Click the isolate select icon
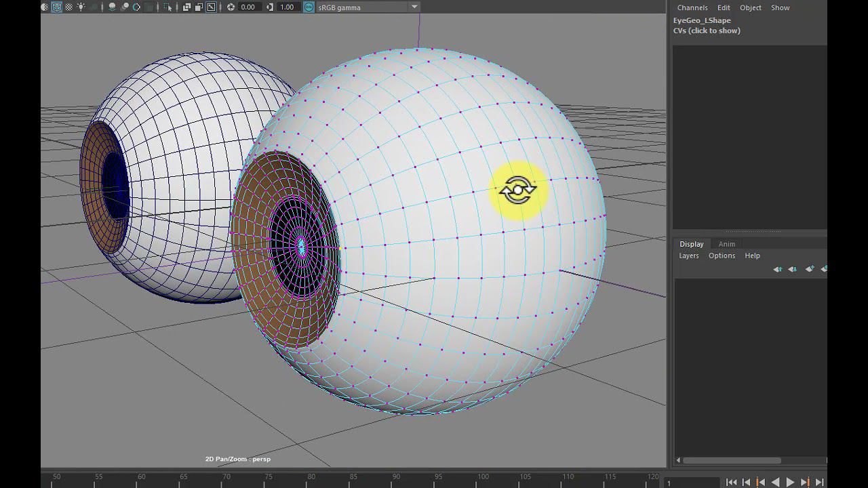The image size is (868, 488). 167,7
